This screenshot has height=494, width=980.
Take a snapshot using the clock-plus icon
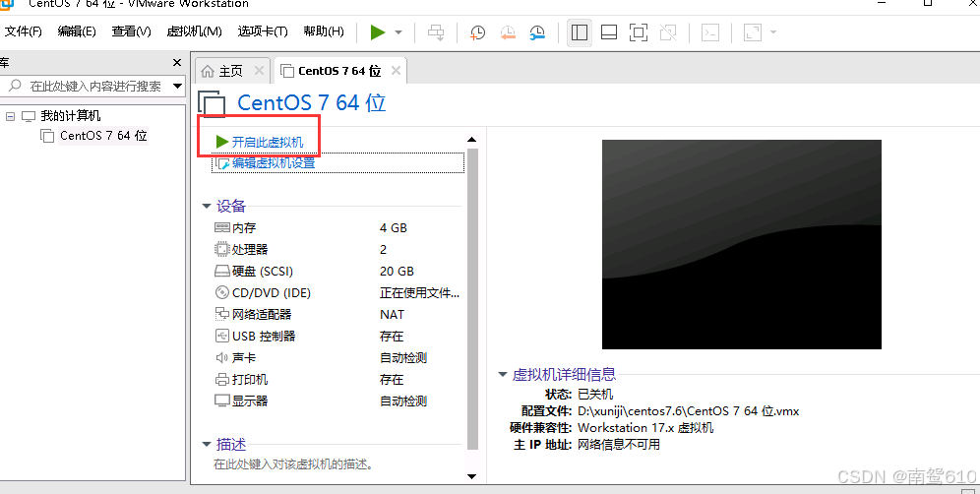tap(477, 32)
